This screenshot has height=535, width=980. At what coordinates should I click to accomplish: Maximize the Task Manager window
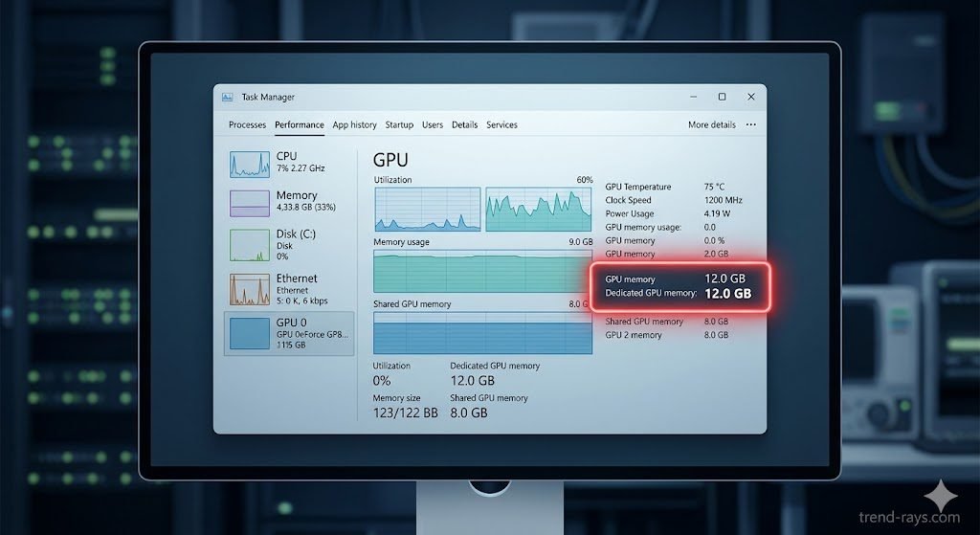(x=722, y=97)
